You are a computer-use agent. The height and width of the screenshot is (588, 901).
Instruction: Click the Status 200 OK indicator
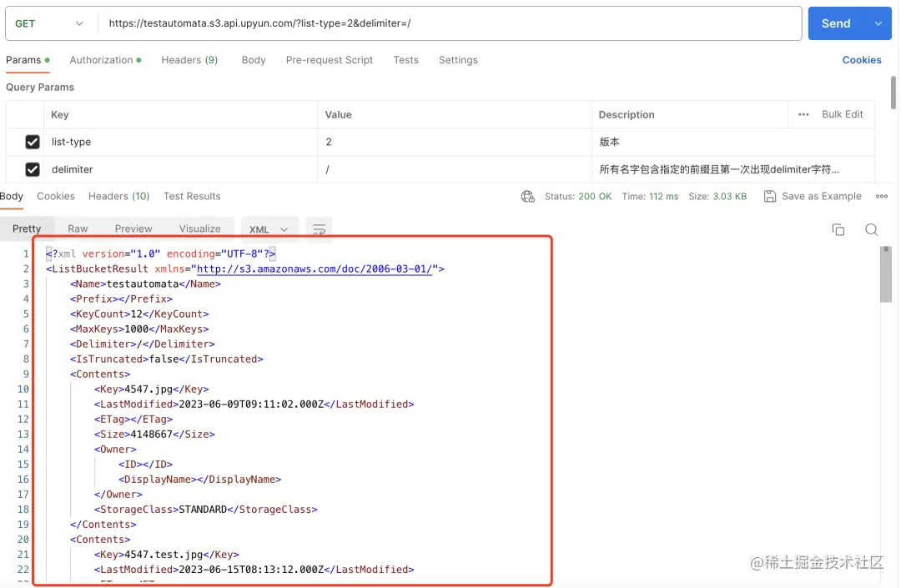coord(578,196)
